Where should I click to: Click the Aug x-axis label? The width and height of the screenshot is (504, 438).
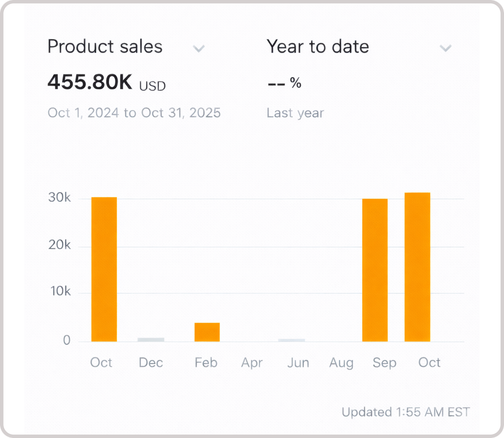pyautogui.click(x=341, y=363)
